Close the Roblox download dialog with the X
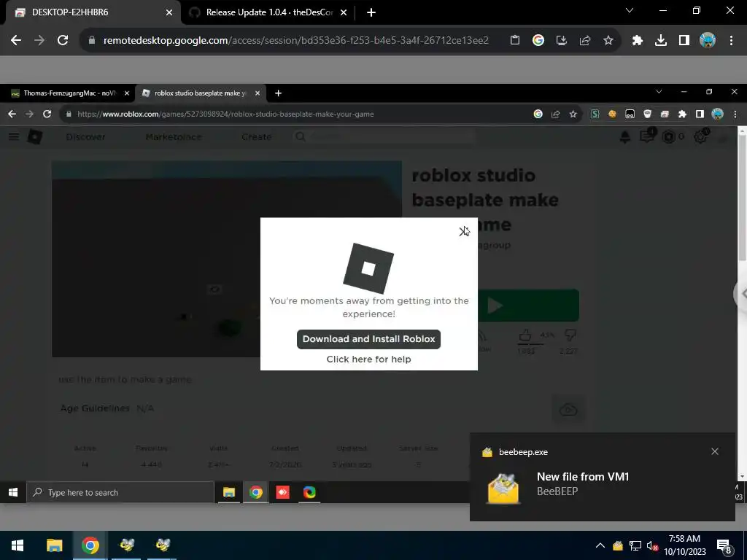This screenshot has width=747, height=560. pyautogui.click(x=463, y=231)
